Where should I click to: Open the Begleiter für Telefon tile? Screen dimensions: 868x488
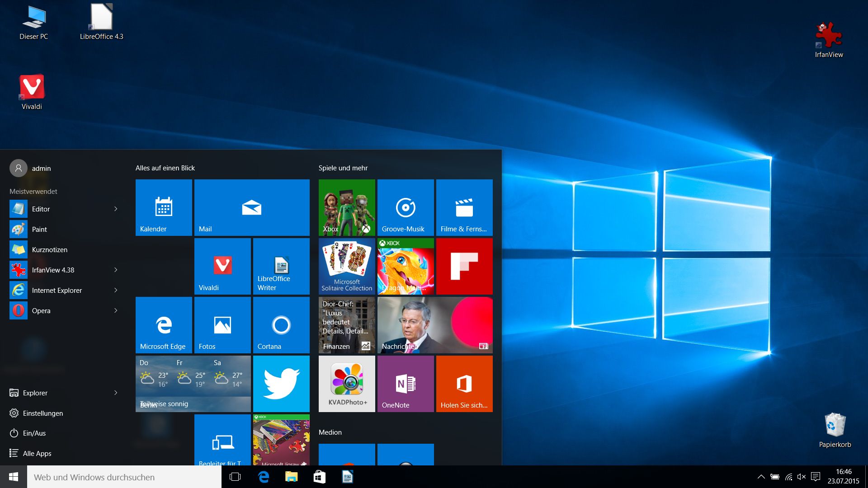pyautogui.click(x=222, y=440)
